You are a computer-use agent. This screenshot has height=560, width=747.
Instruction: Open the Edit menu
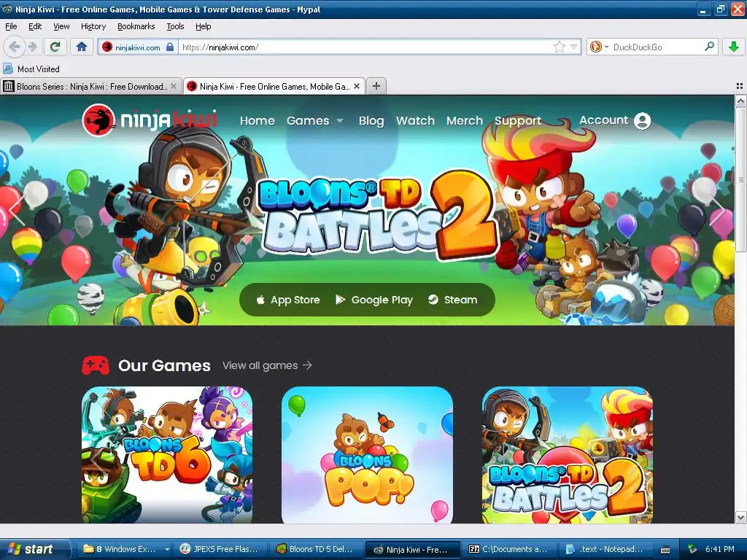click(x=35, y=26)
